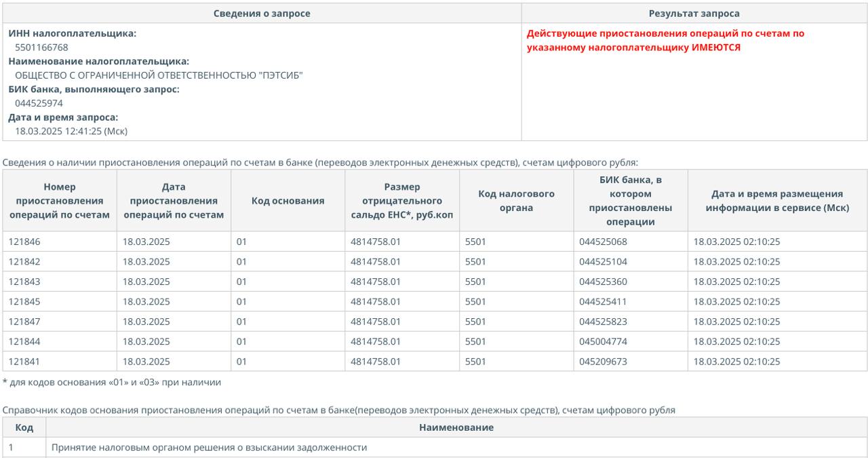Image resolution: width=868 pixels, height=458 pixels.
Task: Click the red active suspensions result text
Action: coord(665,40)
